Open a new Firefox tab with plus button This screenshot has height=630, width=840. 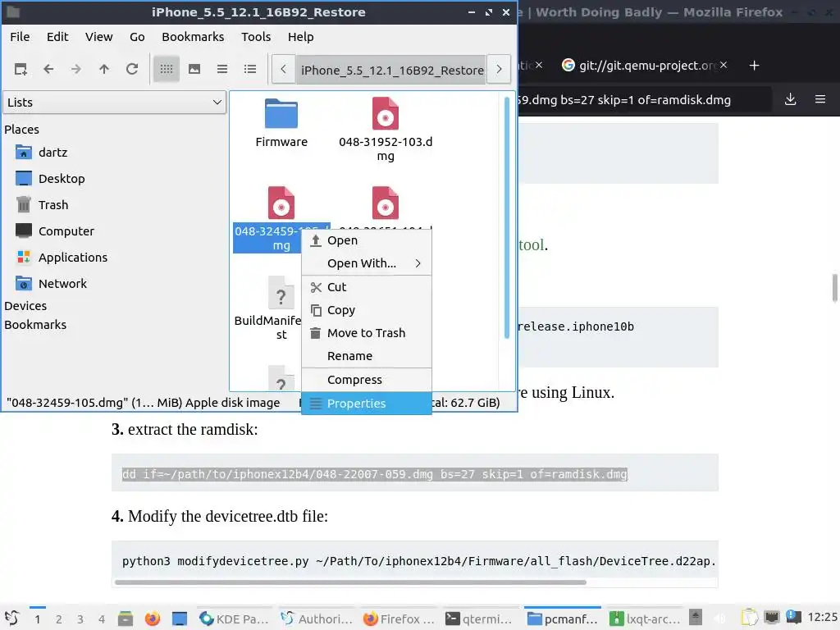tap(755, 66)
